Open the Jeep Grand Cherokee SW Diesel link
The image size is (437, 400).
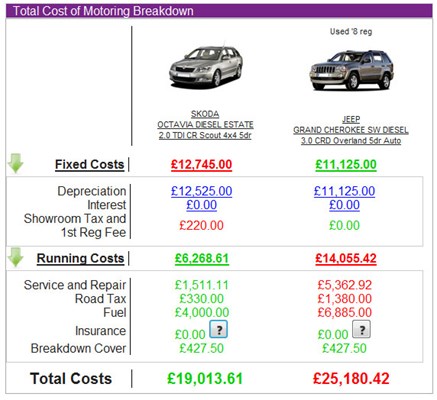coord(351,130)
